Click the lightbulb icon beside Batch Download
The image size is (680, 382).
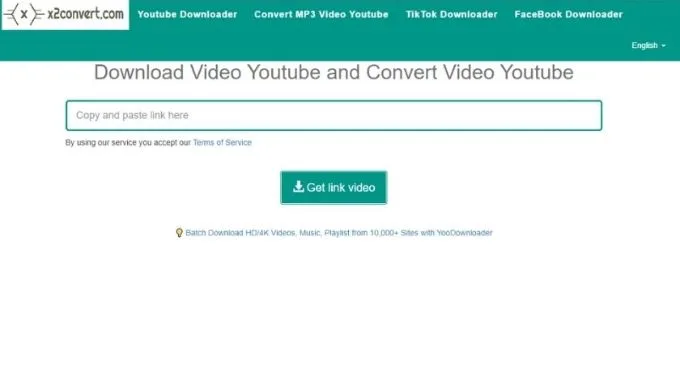point(179,233)
